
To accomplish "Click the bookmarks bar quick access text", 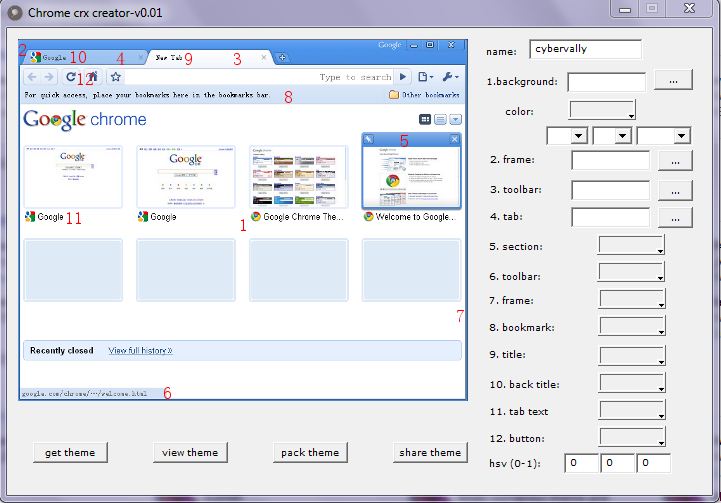I will (x=147, y=95).
